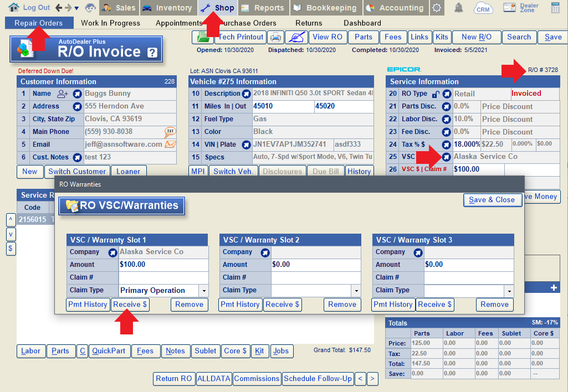Open R/O Invoice help question mark

click(x=152, y=53)
